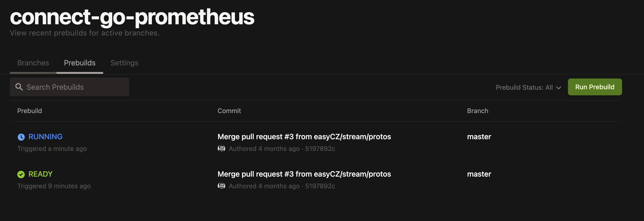Click the search magnifier icon

coord(19,87)
